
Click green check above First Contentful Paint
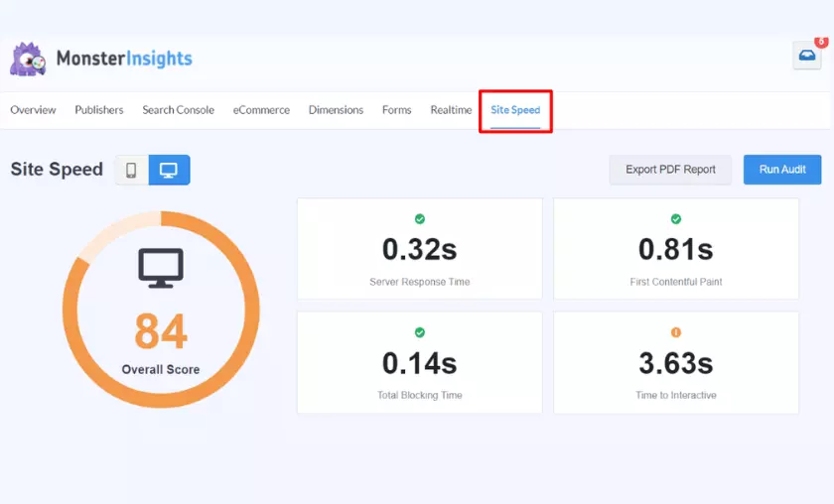[x=676, y=219]
